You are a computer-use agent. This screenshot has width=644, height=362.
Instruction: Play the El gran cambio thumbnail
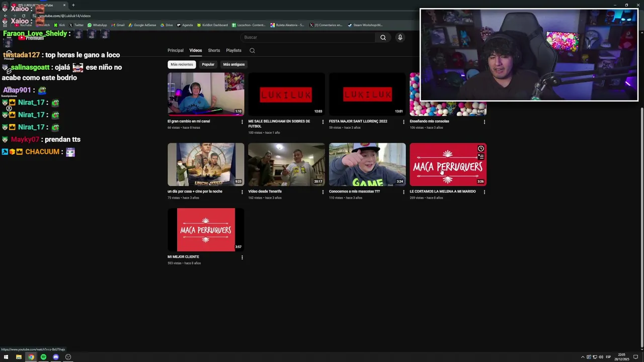pos(206,94)
